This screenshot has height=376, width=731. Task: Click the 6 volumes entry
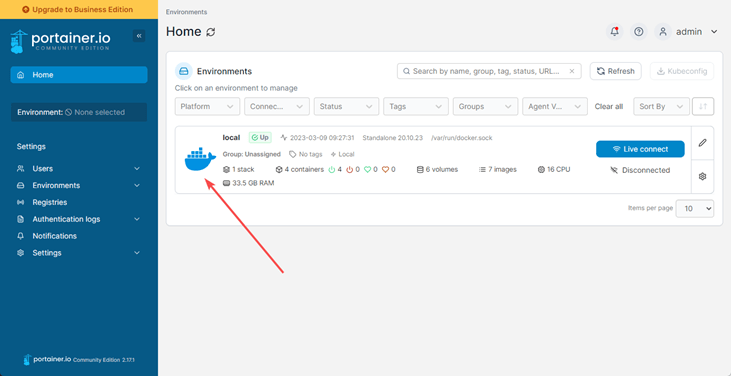click(437, 170)
